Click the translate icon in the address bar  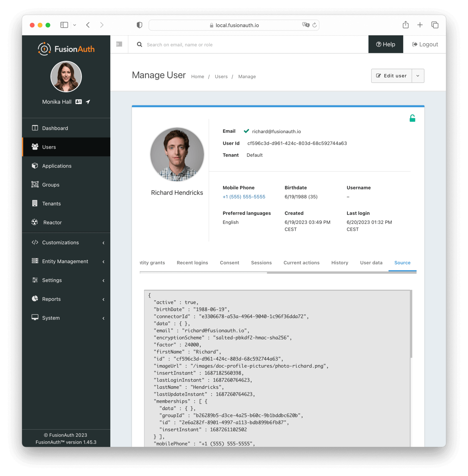pos(306,25)
